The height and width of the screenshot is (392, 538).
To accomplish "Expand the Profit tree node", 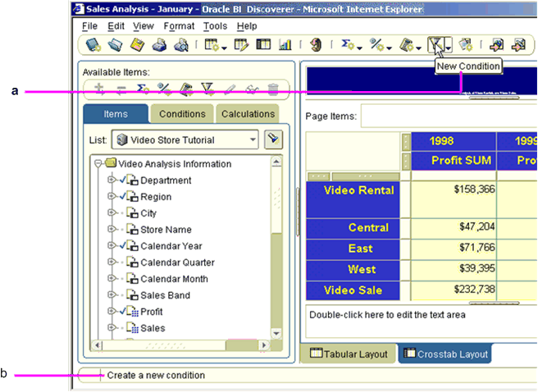I will click(112, 311).
